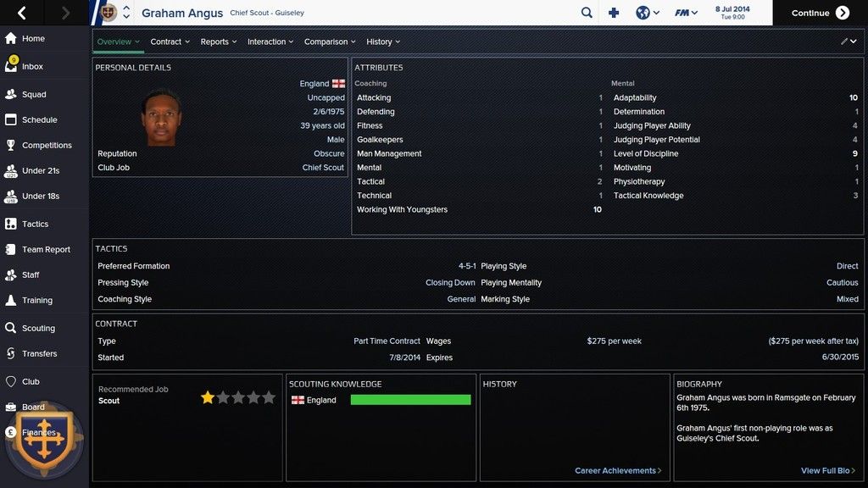The height and width of the screenshot is (488, 868).
Task: Click the View Full Bio link
Action: 827,471
